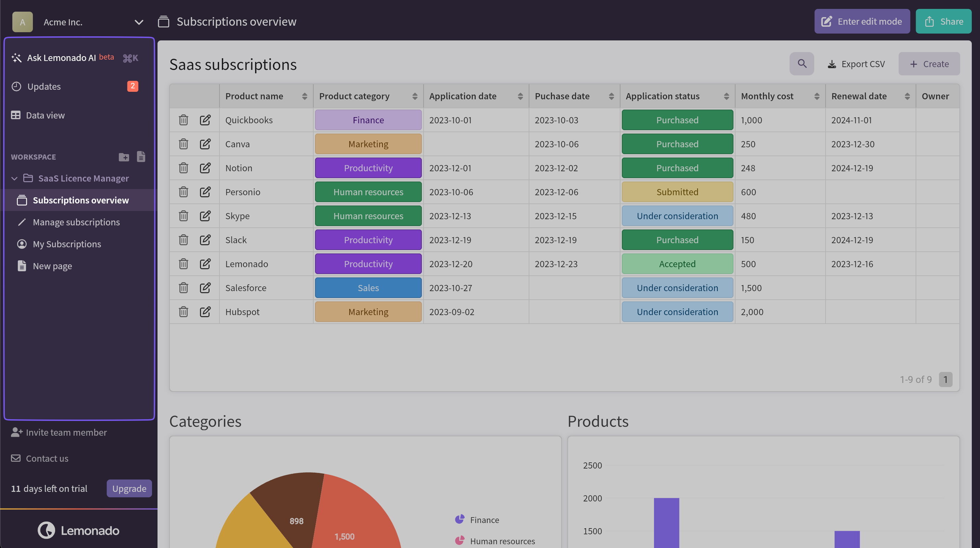Edit the Skype row

pos(205,216)
